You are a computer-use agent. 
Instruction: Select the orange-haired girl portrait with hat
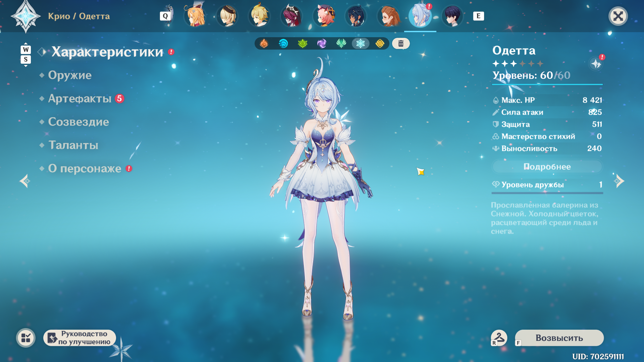pyautogui.click(x=195, y=16)
